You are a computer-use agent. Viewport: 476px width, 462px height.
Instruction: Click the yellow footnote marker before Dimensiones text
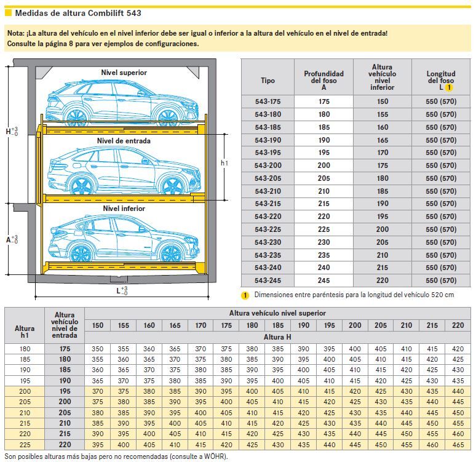tap(245, 295)
